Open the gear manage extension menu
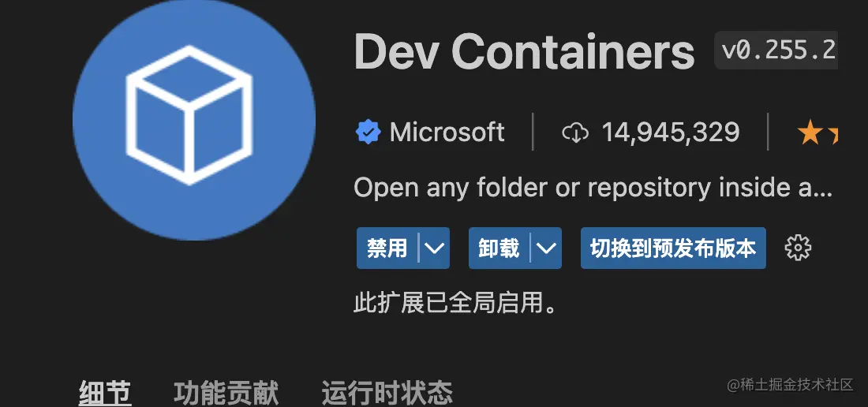 coord(798,248)
